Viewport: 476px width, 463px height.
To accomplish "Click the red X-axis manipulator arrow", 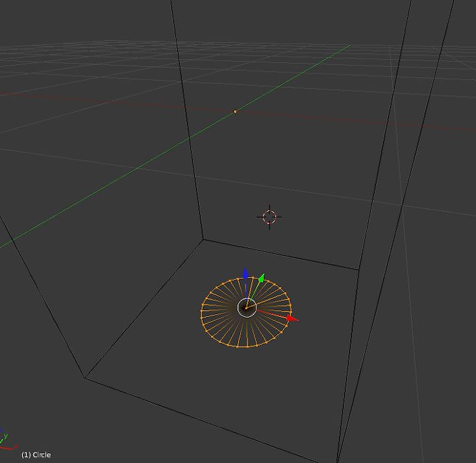I will [292, 318].
